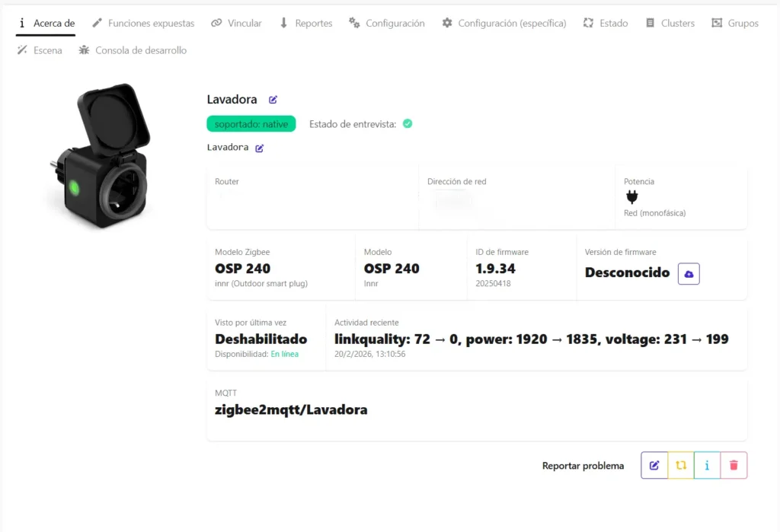Open the Funciones expuestas tab
Viewport: 780px width, 532px height.
point(143,24)
